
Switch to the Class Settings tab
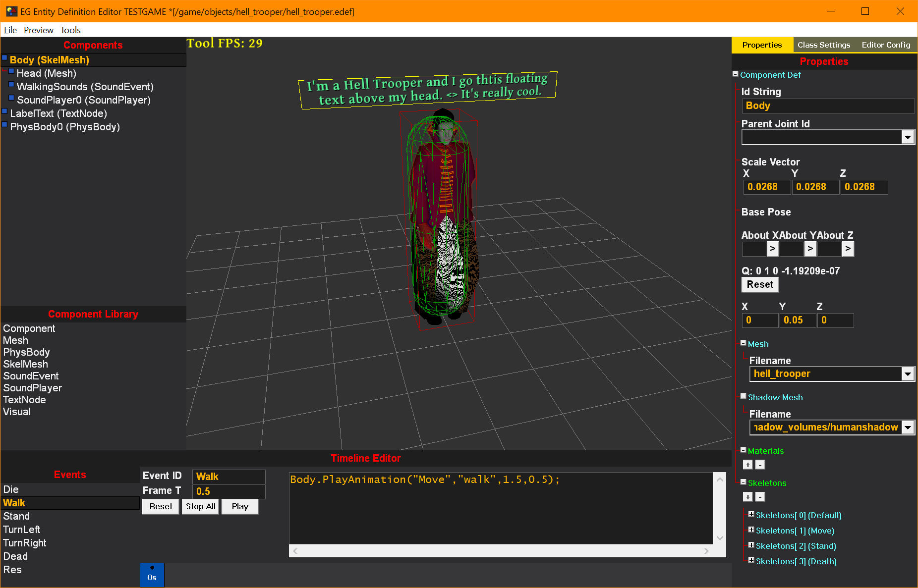coord(823,45)
